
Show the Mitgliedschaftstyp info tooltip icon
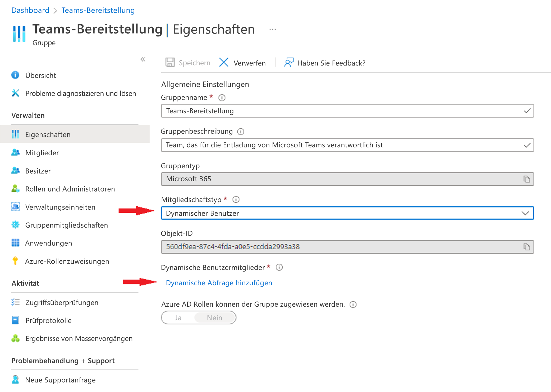tap(236, 199)
